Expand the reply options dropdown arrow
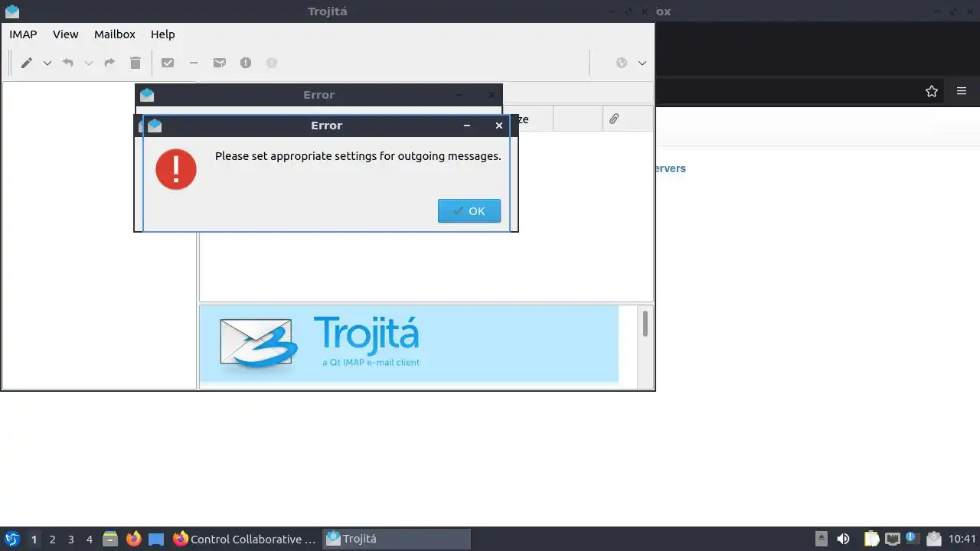Screen dimensions: 980x551 pyautogui.click(x=88, y=63)
